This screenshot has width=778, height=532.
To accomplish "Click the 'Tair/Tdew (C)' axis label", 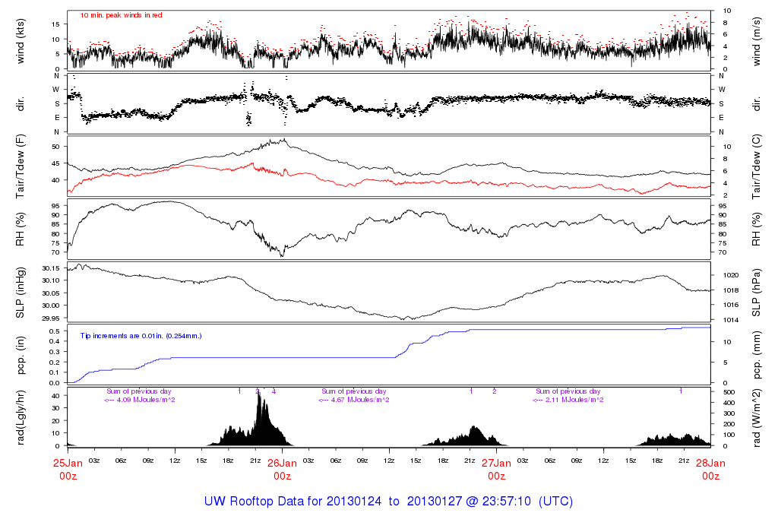I will point(756,166).
